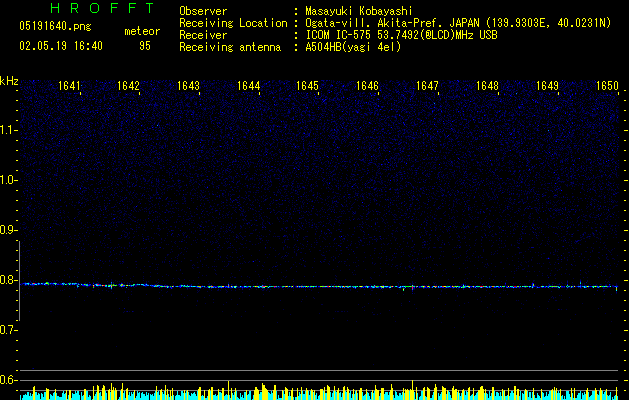This screenshot has height=400, width=629.
Task: Click the 0.8 kHz axis label
Action: click(8, 280)
